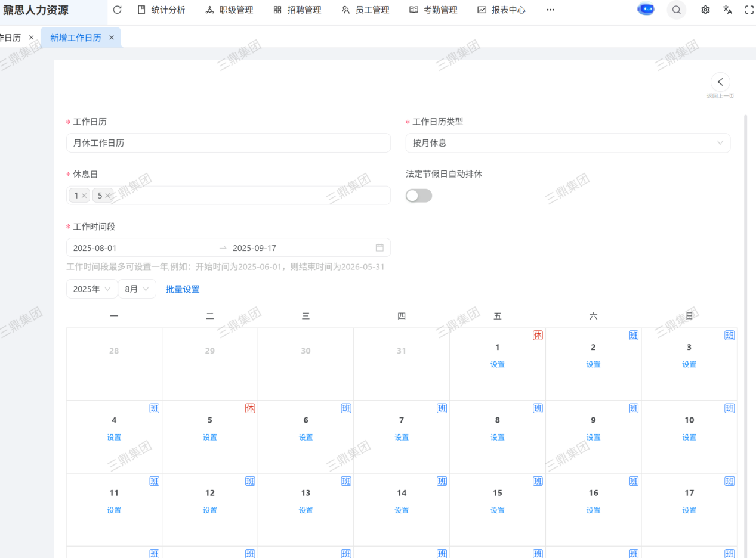Click the more menu ellipsis icon

coord(550,10)
